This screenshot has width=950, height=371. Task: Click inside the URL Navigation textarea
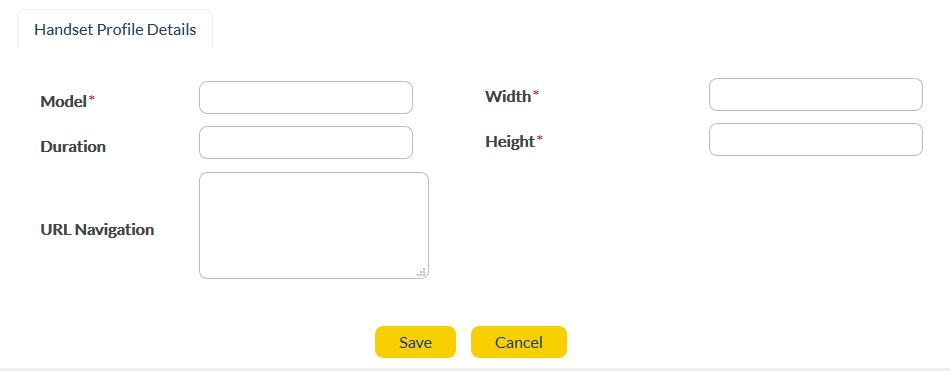[x=314, y=226]
